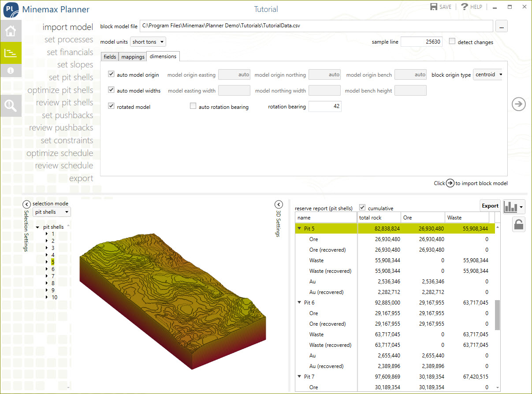532x394 pixels.
Task: Toggle the rotated model checkbox
Action: pyautogui.click(x=111, y=106)
